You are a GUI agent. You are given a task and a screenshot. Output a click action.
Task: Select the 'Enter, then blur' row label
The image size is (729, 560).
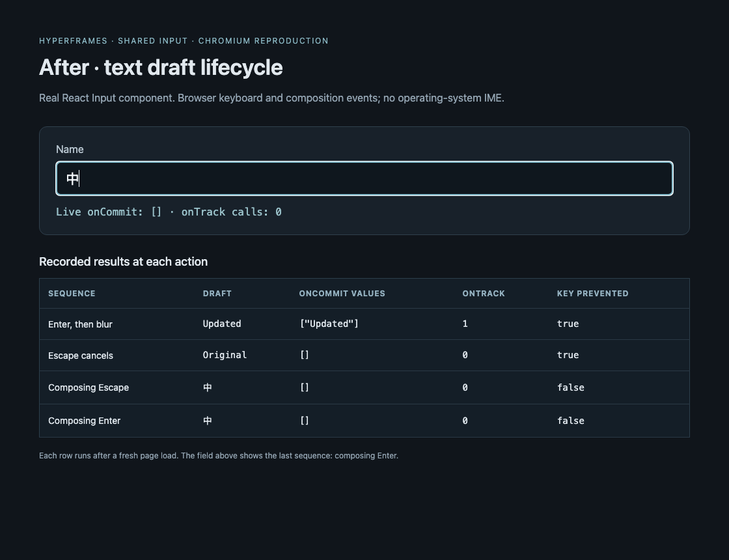81,324
